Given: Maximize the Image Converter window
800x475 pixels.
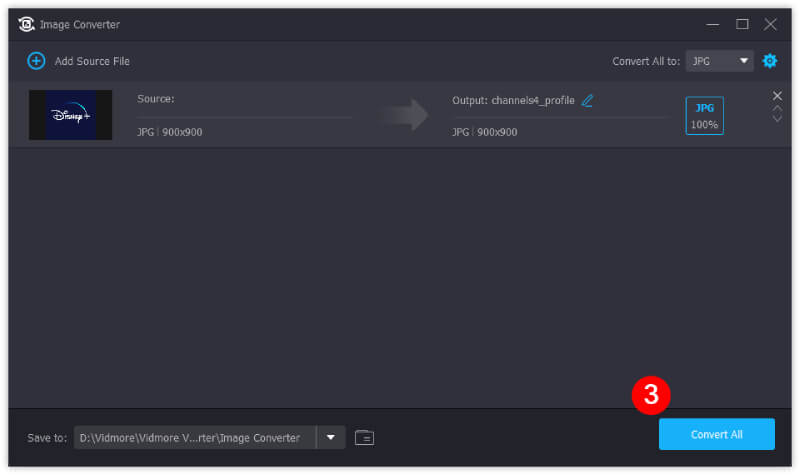Looking at the screenshot, I should pyautogui.click(x=742, y=24).
